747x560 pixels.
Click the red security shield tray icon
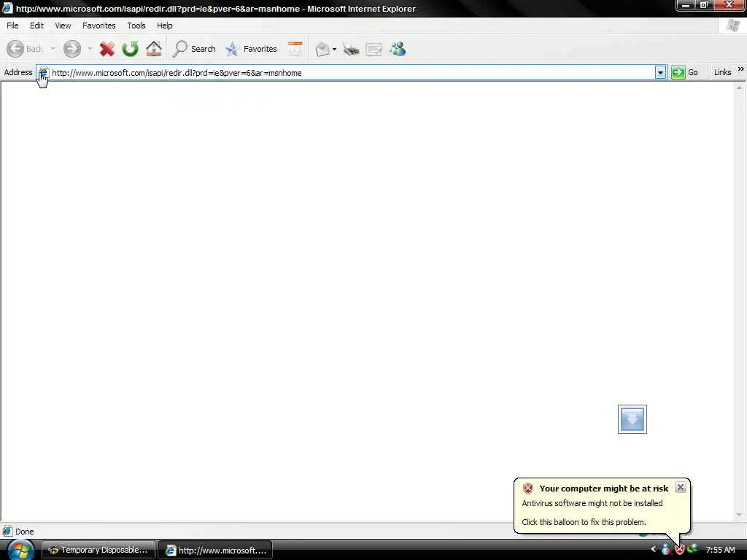click(x=680, y=550)
